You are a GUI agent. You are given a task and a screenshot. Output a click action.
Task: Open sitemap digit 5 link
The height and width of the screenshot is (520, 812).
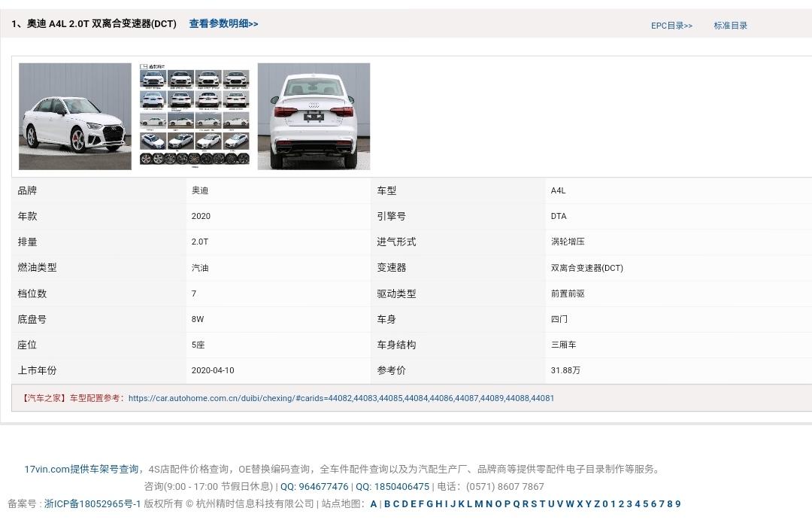click(645, 503)
